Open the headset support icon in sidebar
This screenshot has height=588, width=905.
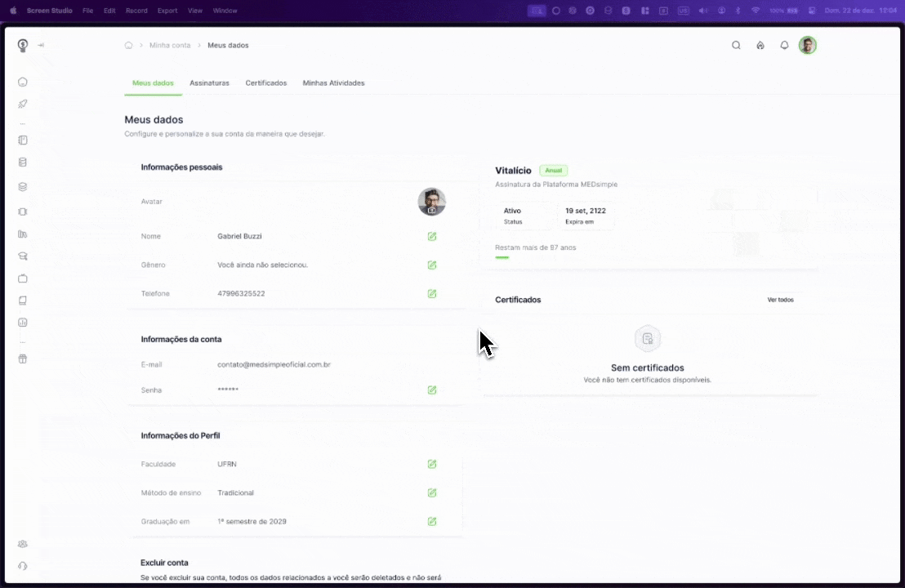pyautogui.click(x=23, y=566)
